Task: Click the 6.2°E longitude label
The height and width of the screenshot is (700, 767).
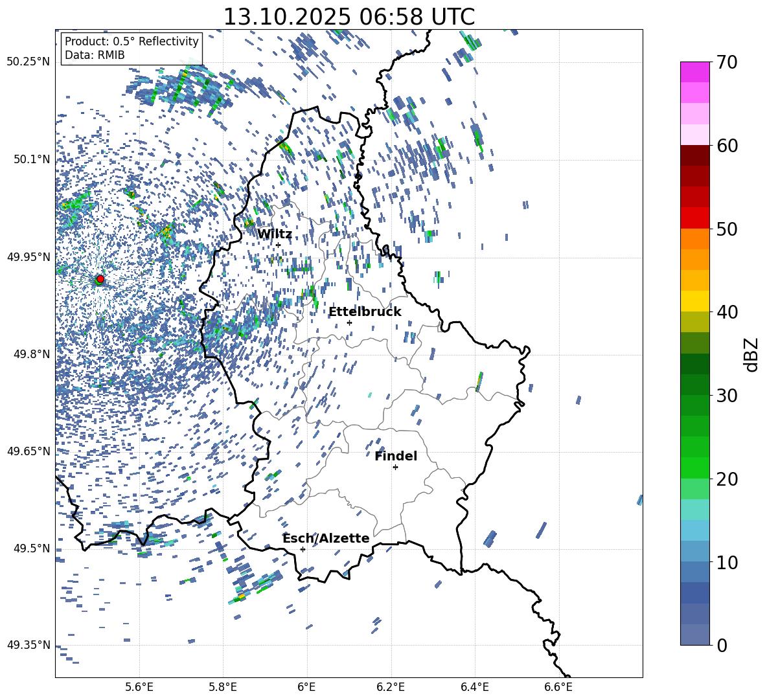Action: click(391, 687)
